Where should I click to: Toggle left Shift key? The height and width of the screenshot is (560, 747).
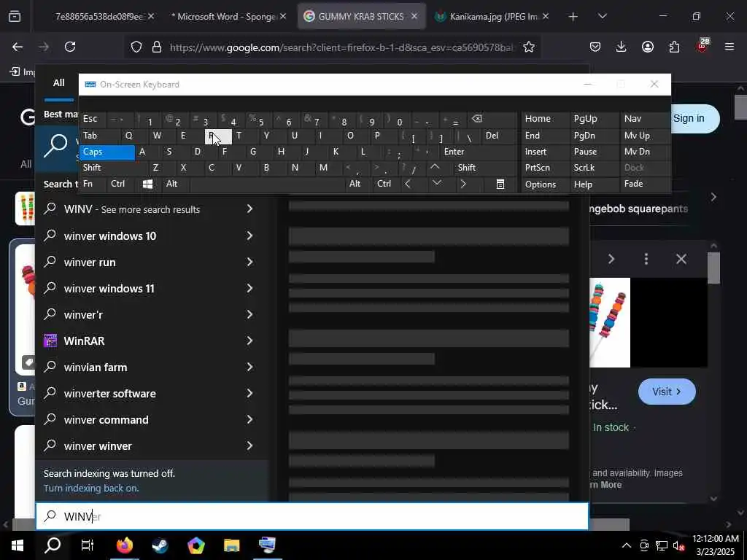(113, 168)
